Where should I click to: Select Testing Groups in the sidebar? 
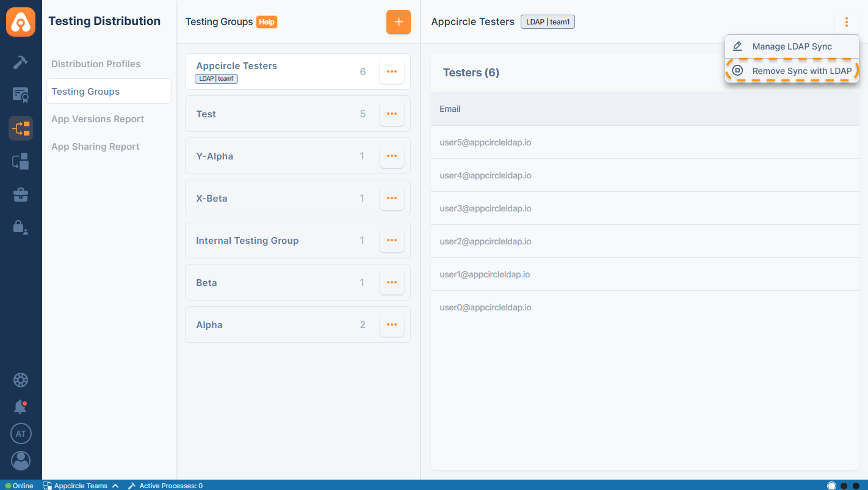[109, 92]
